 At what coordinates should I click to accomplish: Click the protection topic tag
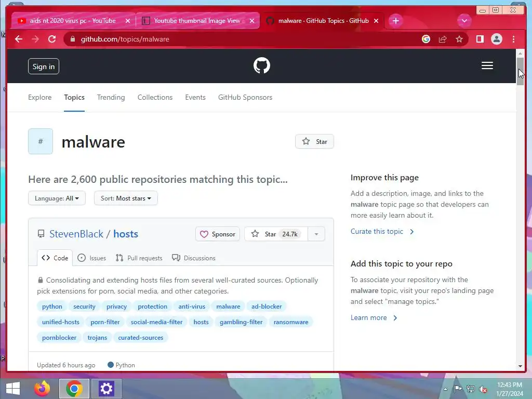153,307
